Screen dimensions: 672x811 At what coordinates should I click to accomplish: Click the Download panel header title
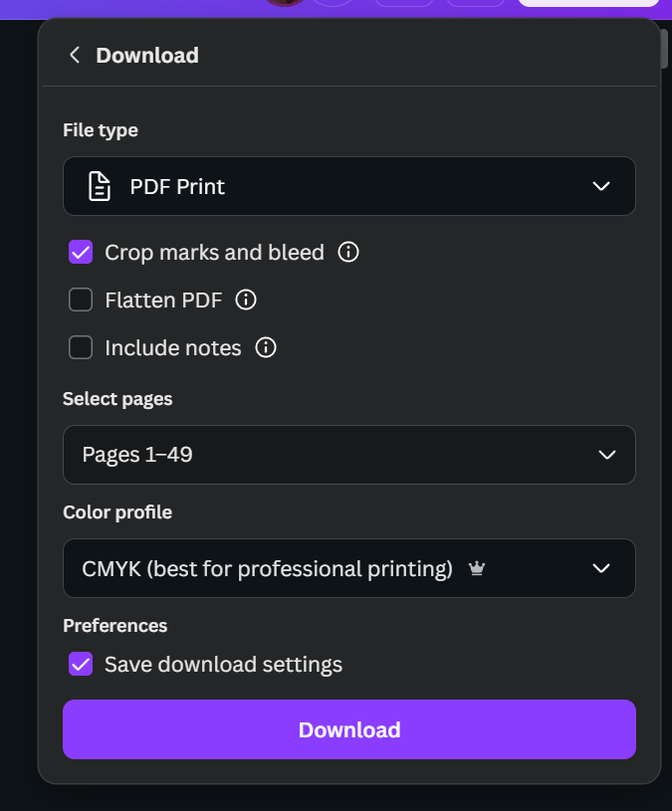pos(147,56)
